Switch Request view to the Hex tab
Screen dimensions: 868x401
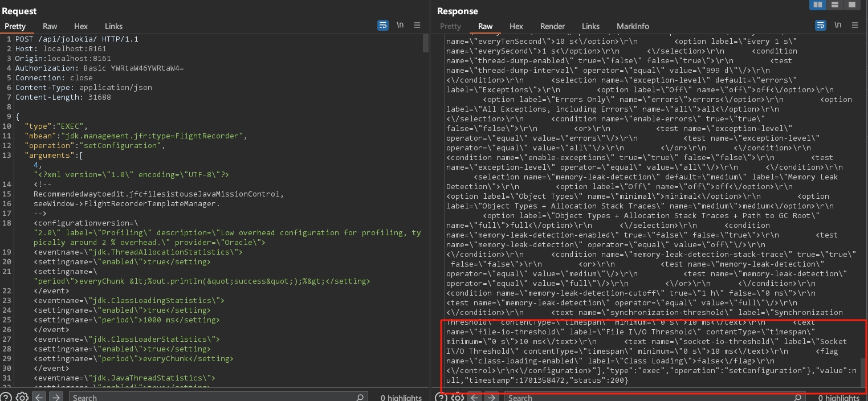(81, 26)
